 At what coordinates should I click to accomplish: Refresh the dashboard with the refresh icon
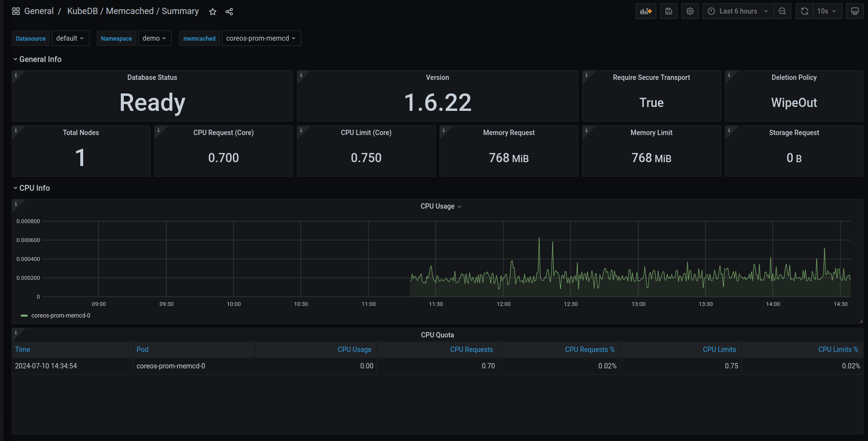(804, 11)
